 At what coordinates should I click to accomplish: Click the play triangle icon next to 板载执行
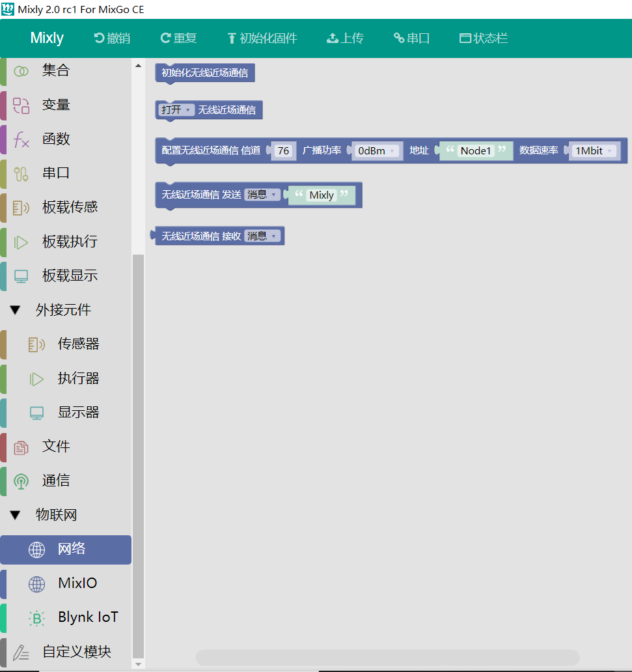click(x=21, y=243)
